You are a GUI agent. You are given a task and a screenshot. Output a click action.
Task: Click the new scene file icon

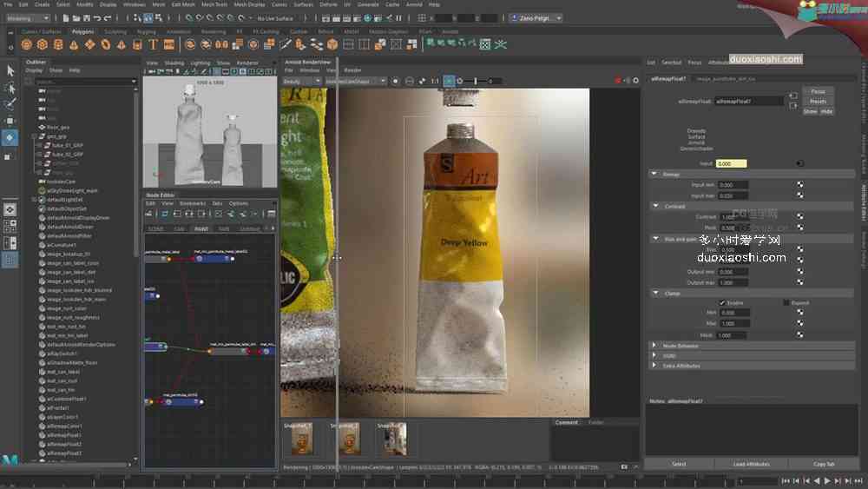66,18
